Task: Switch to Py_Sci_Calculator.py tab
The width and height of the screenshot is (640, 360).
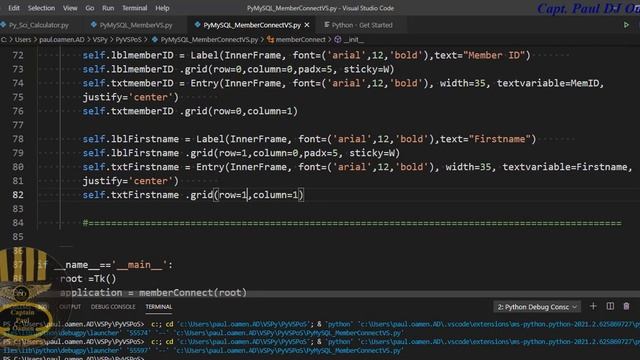Action: point(39,25)
